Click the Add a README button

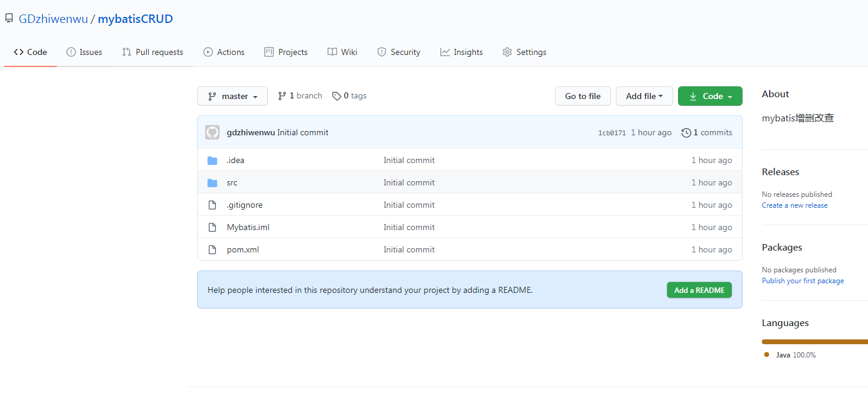pos(699,290)
